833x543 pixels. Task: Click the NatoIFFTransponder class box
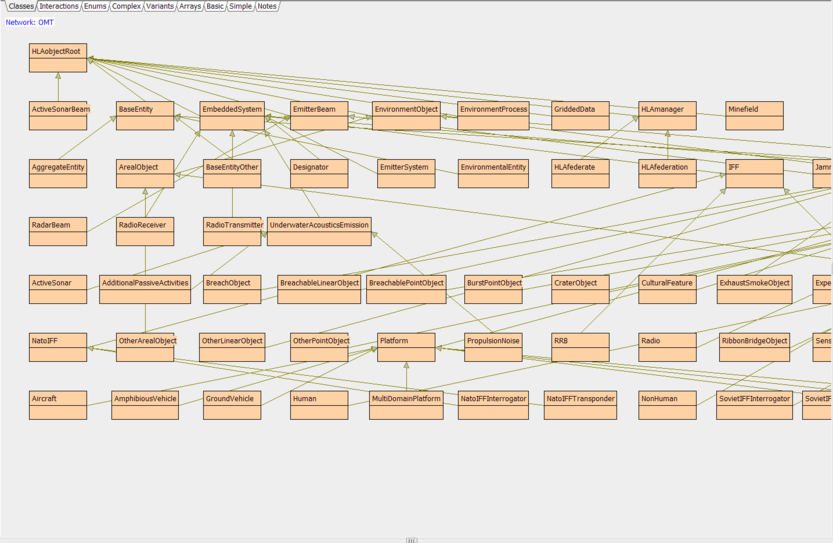[x=580, y=405]
